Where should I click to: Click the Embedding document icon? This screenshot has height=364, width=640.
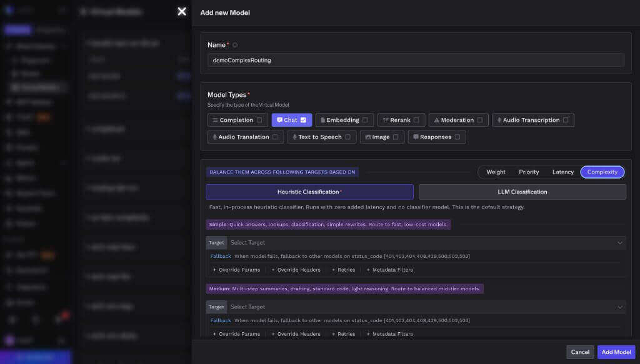(x=322, y=120)
